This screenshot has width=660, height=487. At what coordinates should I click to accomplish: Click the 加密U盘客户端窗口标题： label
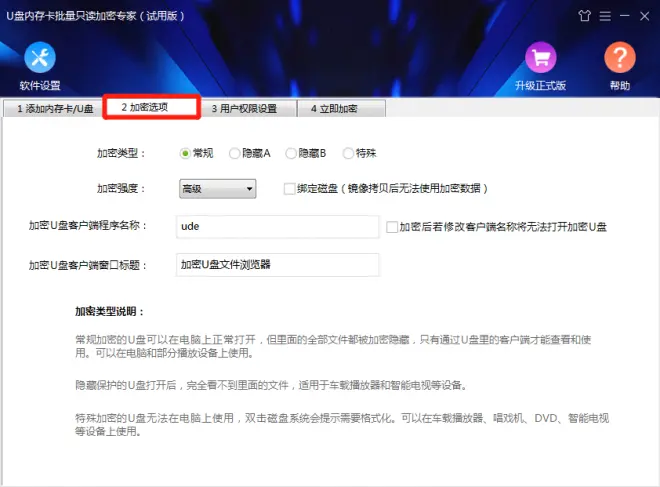(x=88, y=265)
